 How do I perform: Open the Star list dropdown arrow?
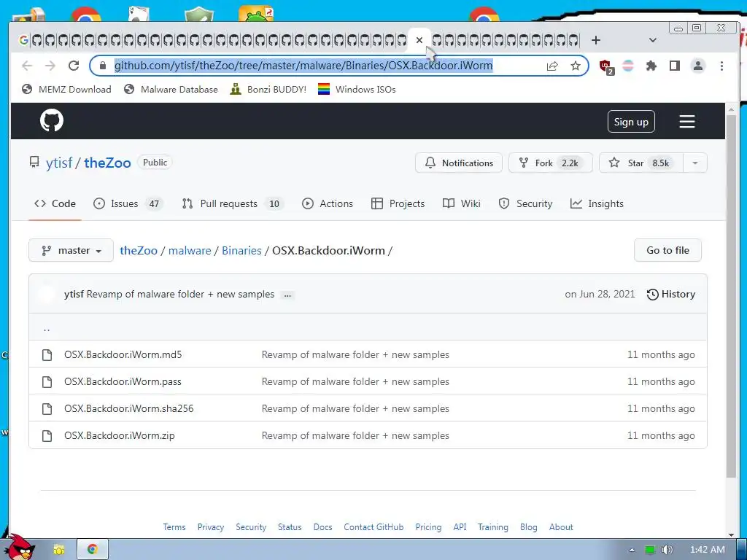[x=695, y=163]
